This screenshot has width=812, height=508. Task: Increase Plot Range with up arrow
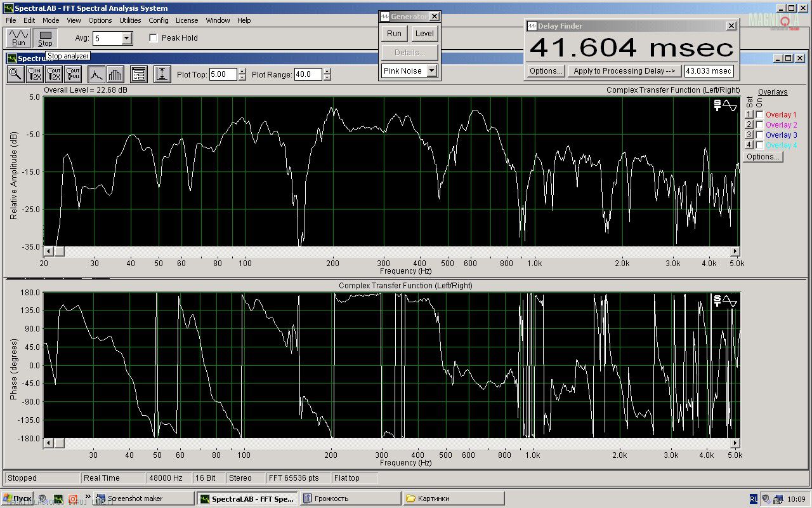327,71
